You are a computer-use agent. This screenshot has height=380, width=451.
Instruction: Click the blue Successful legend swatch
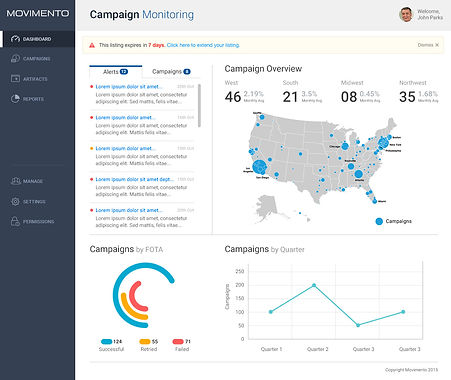[106, 342]
